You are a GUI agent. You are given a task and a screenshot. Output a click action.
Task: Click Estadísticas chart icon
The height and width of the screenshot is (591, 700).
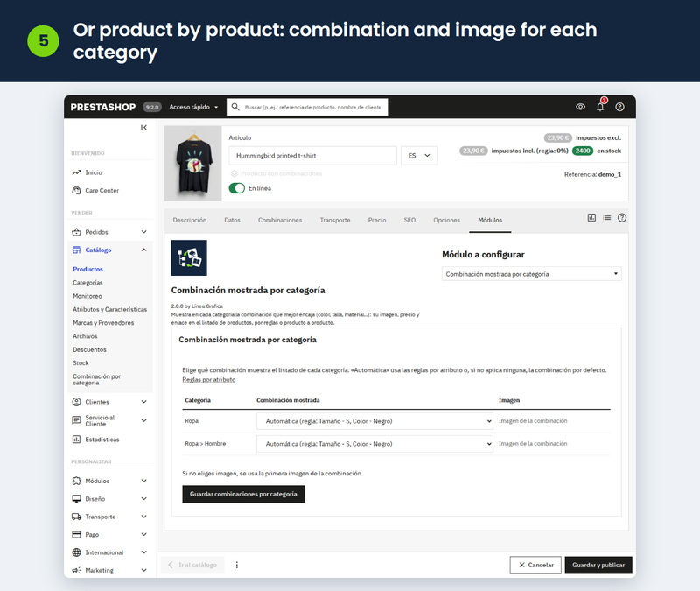click(x=76, y=440)
